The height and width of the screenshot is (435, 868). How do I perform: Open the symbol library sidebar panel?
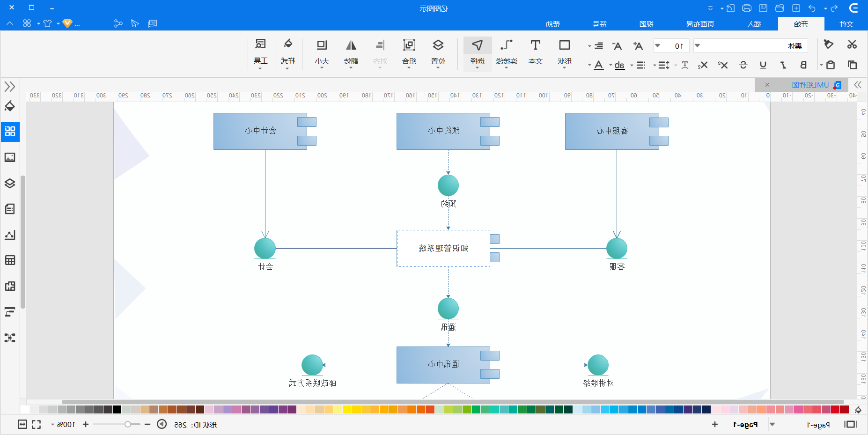tap(10, 131)
